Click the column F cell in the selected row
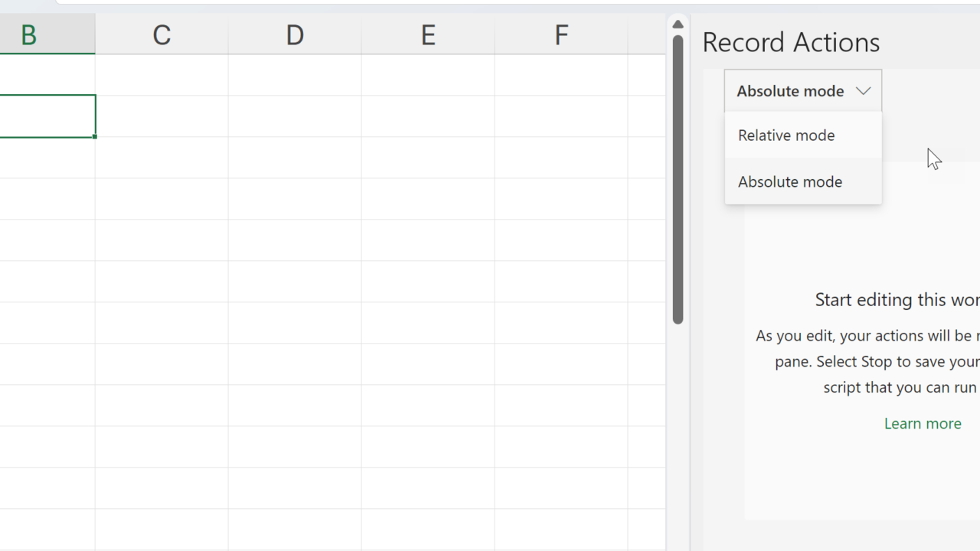The image size is (980, 551). pos(561,116)
